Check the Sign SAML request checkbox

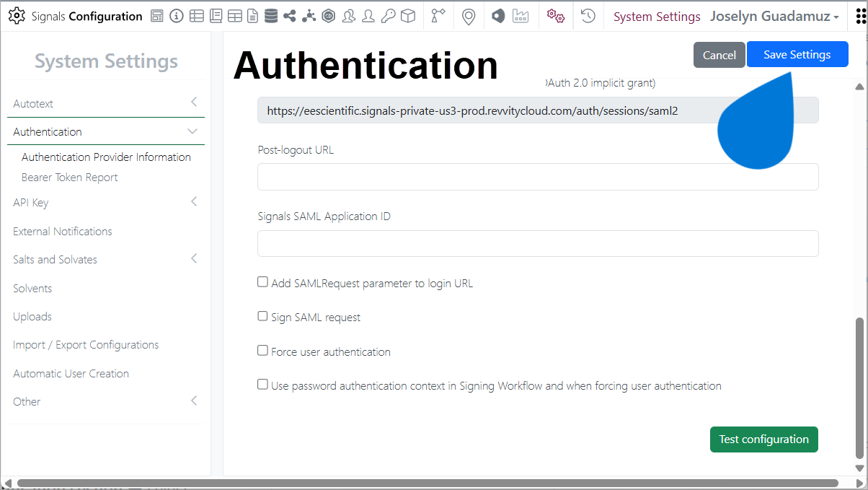263,316
